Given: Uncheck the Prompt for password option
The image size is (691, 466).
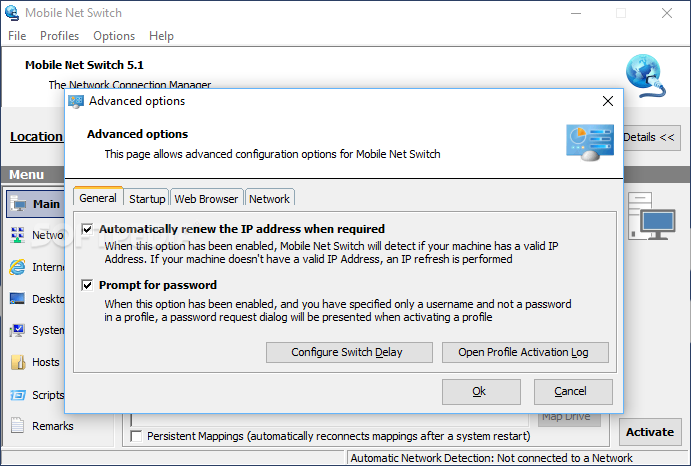Looking at the screenshot, I should click(x=87, y=285).
